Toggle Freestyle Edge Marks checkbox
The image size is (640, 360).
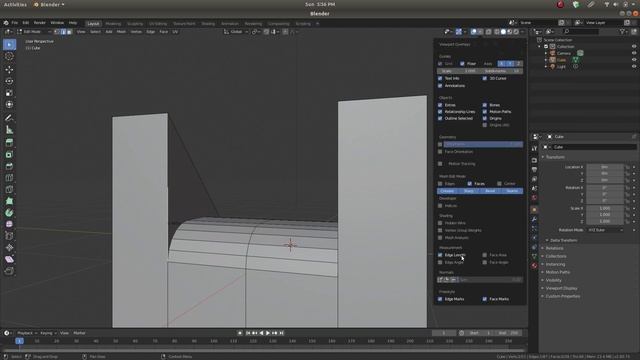click(440, 299)
